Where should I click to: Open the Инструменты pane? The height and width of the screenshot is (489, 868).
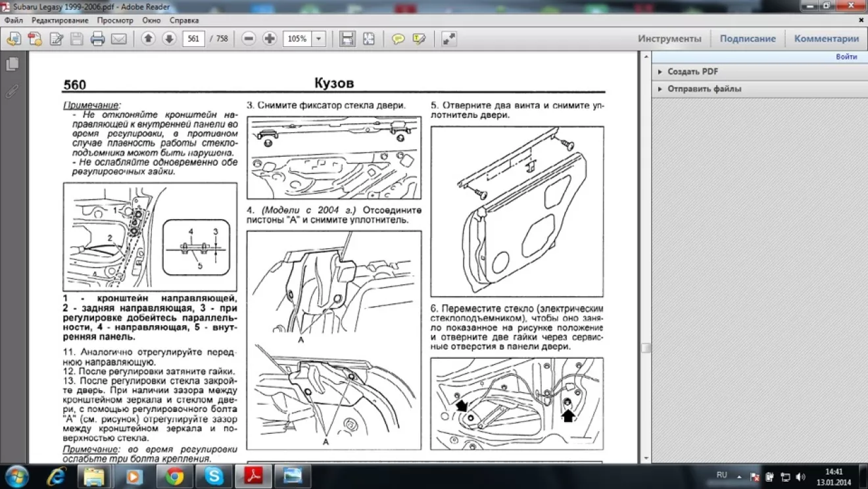point(669,39)
